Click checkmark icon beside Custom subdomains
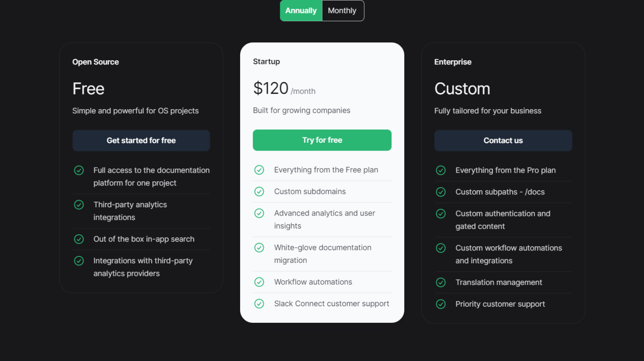This screenshot has width=644, height=361. pos(259,192)
